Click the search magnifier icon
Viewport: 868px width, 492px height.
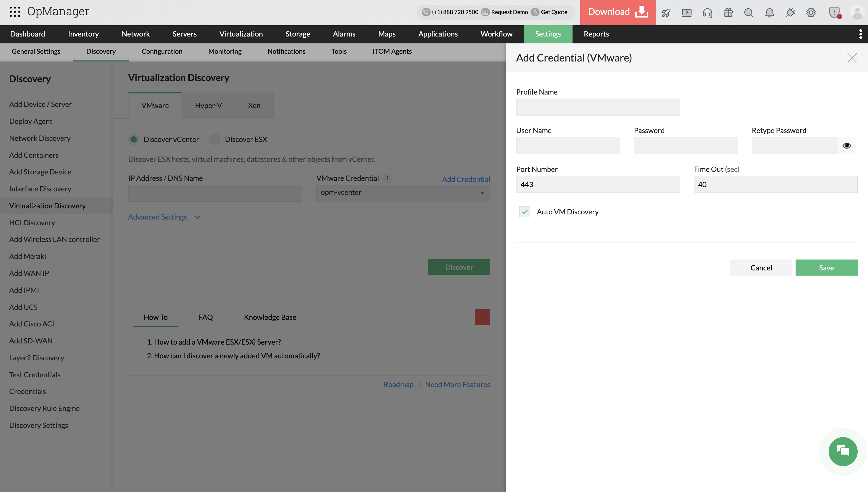[x=749, y=13]
